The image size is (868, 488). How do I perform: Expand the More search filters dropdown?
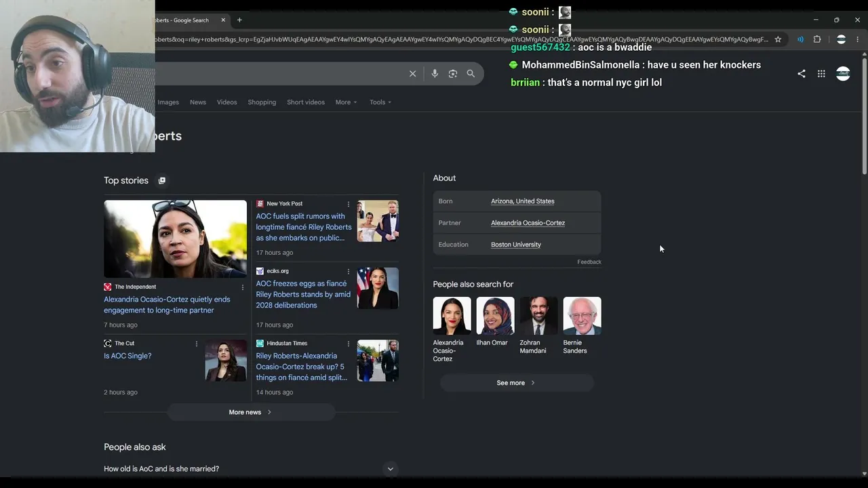346,102
